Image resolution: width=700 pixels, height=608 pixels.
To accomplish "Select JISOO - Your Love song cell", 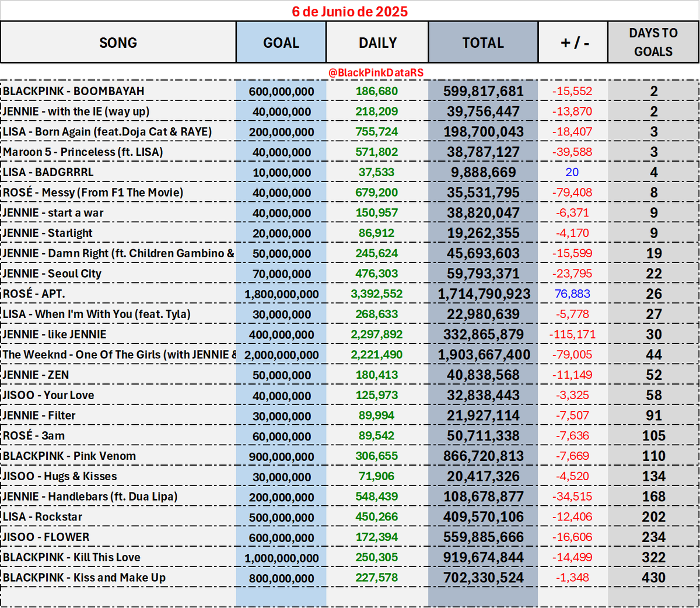I will pyautogui.click(x=118, y=395).
